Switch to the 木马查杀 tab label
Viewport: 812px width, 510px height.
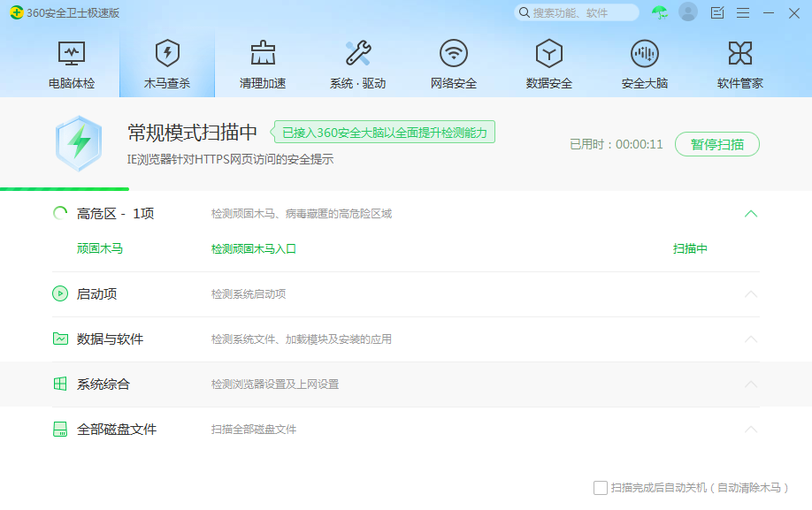(x=167, y=83)
